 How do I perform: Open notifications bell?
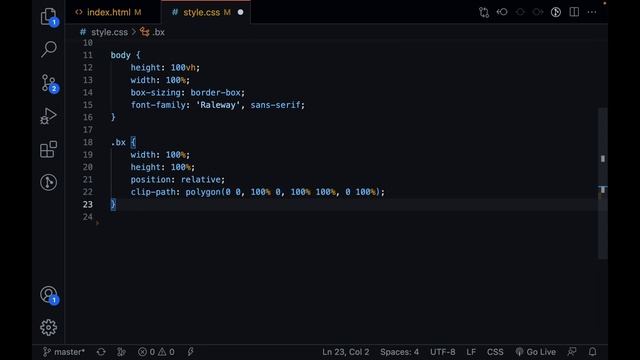593,352
